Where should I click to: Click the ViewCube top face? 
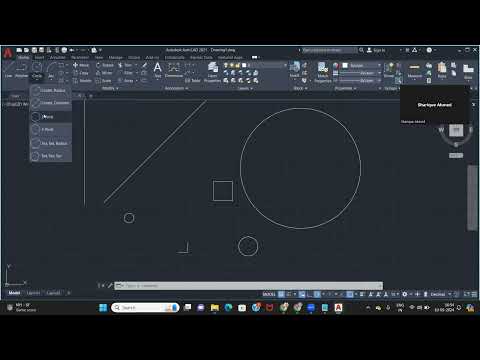pyautogui.click(x=456, y=130)
